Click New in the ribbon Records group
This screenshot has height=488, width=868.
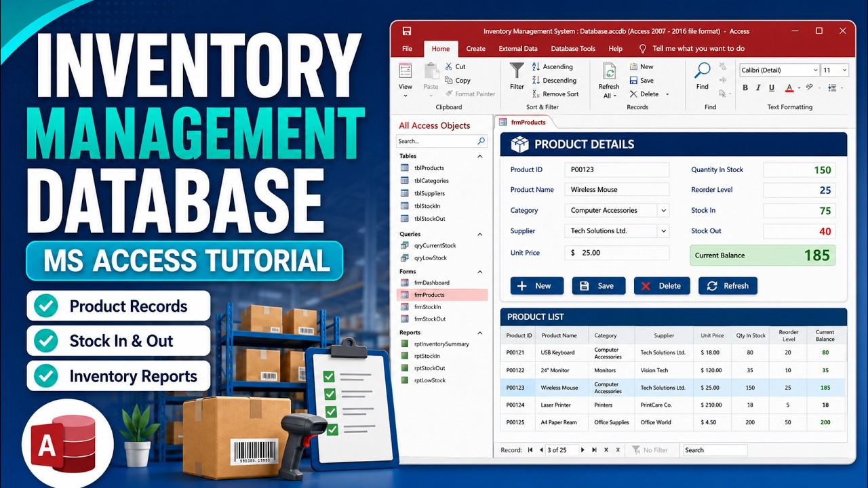pos(641,66)
